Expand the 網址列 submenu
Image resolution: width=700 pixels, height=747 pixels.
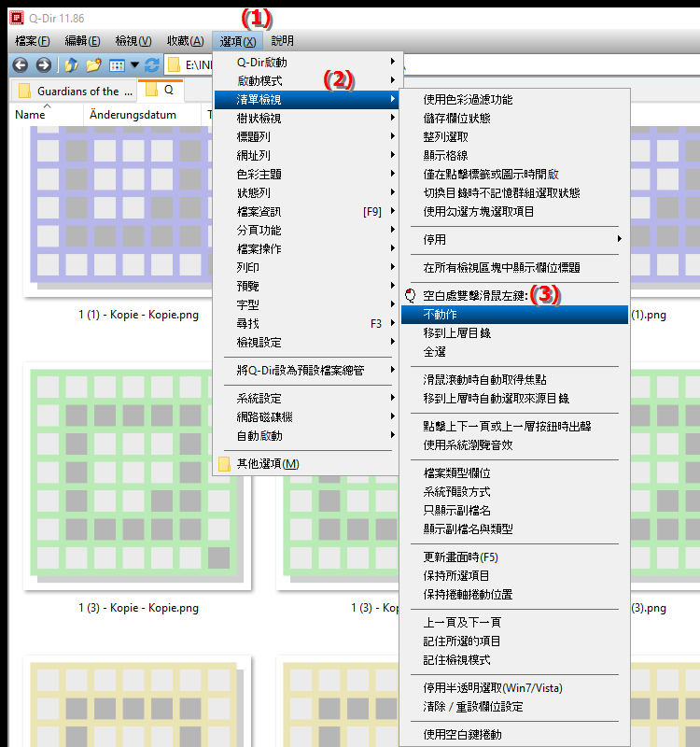pos(306,155)
